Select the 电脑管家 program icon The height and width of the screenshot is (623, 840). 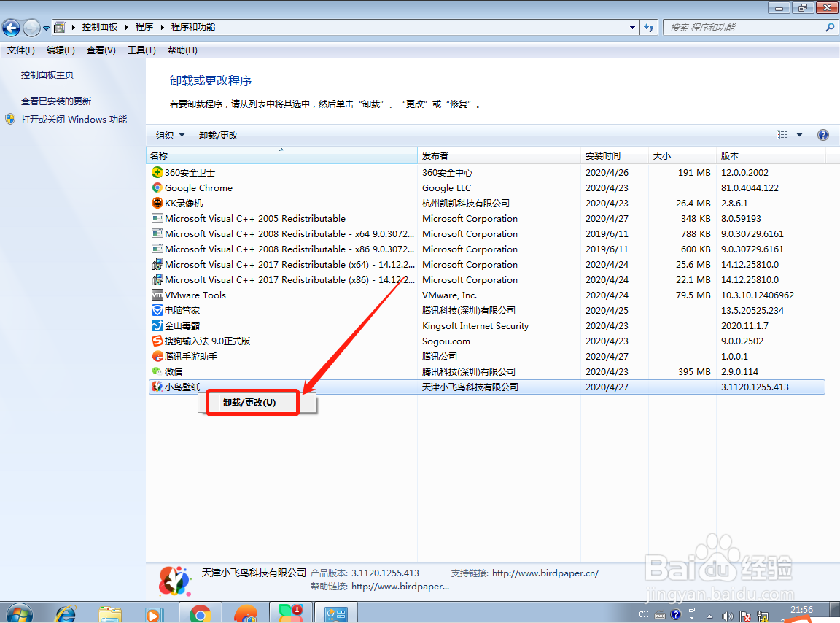click(157, 310)
